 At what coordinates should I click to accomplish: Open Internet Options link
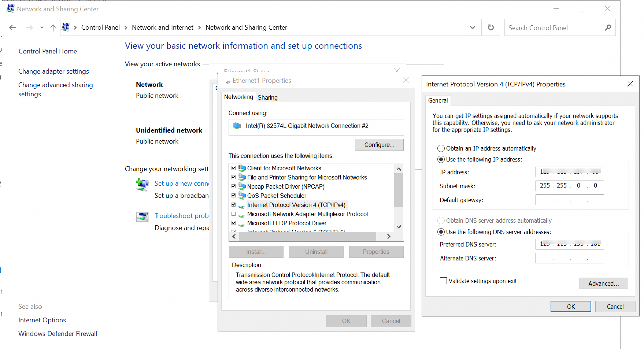pyautogui.click(x=42, y=320)
